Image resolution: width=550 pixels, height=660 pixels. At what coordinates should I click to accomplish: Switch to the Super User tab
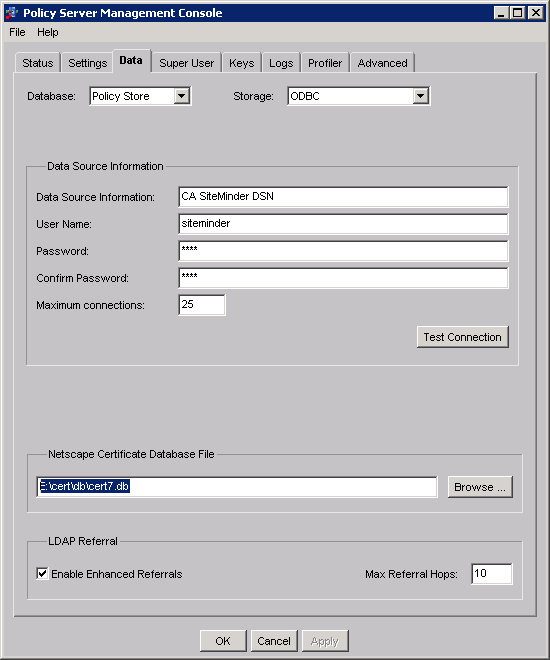coord(186,63)
